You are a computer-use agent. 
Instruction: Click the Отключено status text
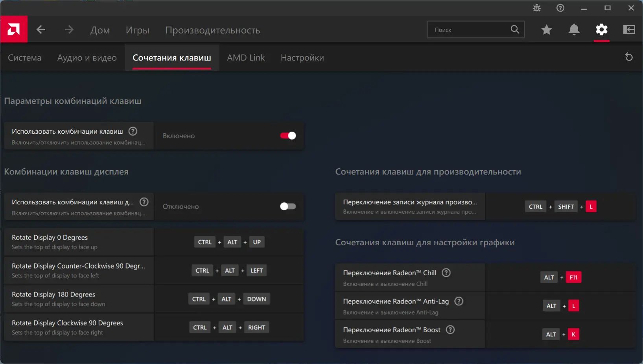click(x=181, y=206)
